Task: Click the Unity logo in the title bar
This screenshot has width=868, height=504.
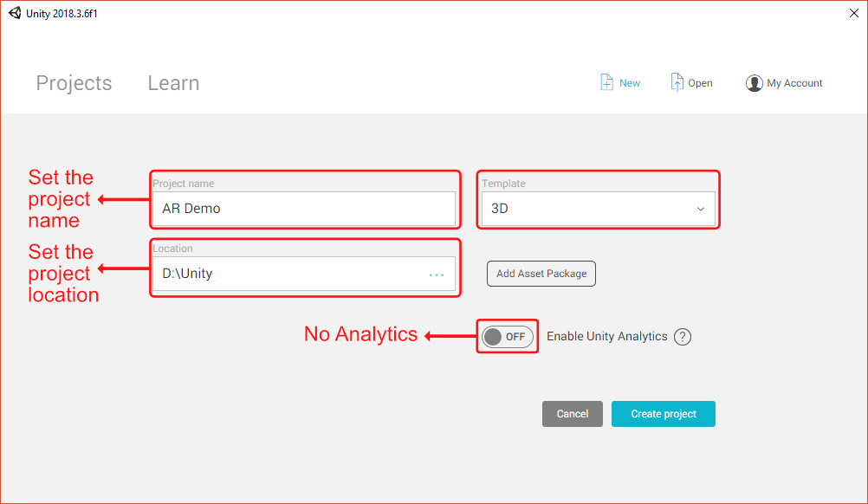Action: click(15, 13)
